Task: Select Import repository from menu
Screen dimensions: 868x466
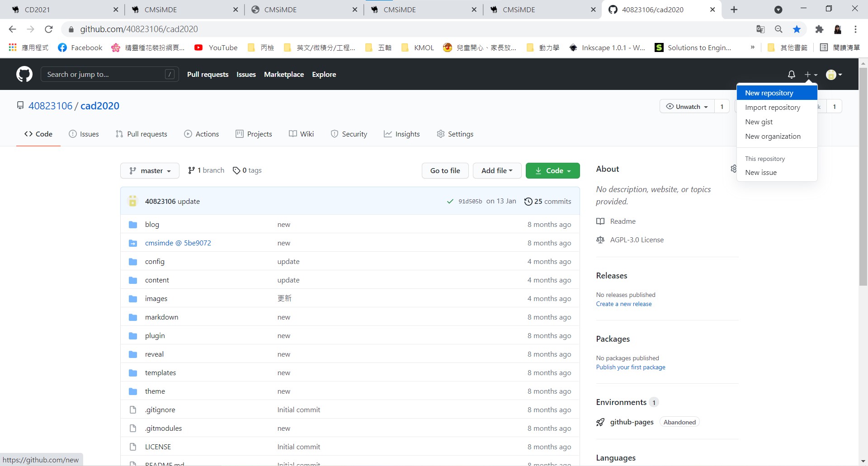Action: (x=777, y=107)
